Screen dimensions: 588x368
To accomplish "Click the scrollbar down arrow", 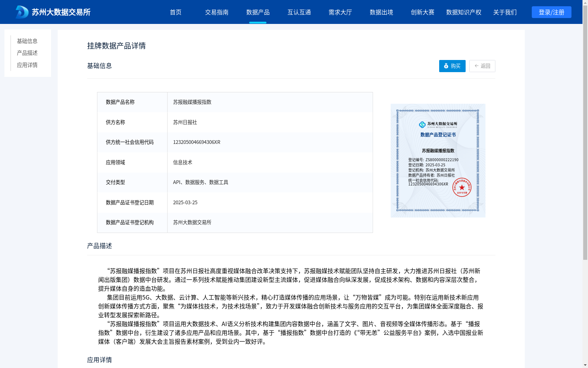I will point(585,365).
